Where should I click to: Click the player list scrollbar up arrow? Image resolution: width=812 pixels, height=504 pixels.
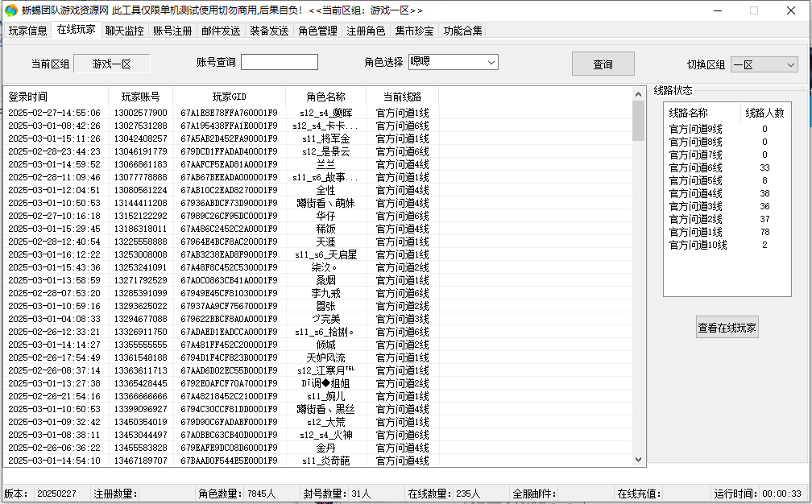639,93
